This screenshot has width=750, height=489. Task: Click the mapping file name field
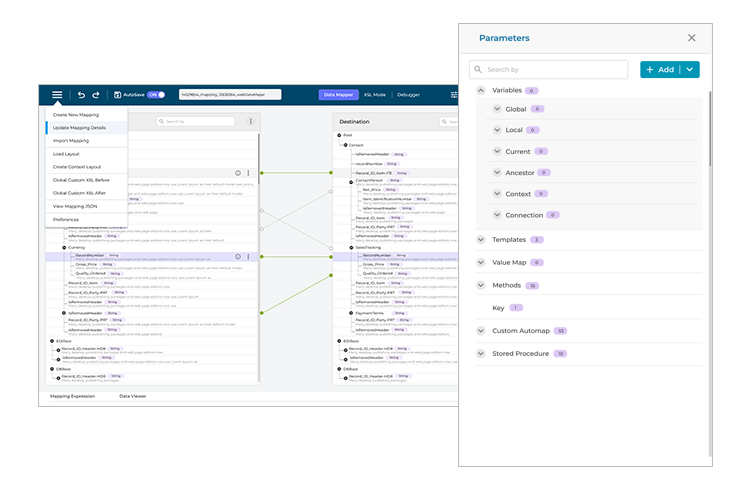tap(230, 95)
